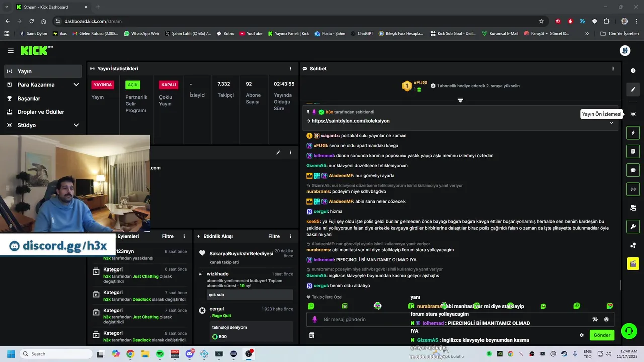
Task: Collapse the pinned message chevron
Action: coord(611,123)
